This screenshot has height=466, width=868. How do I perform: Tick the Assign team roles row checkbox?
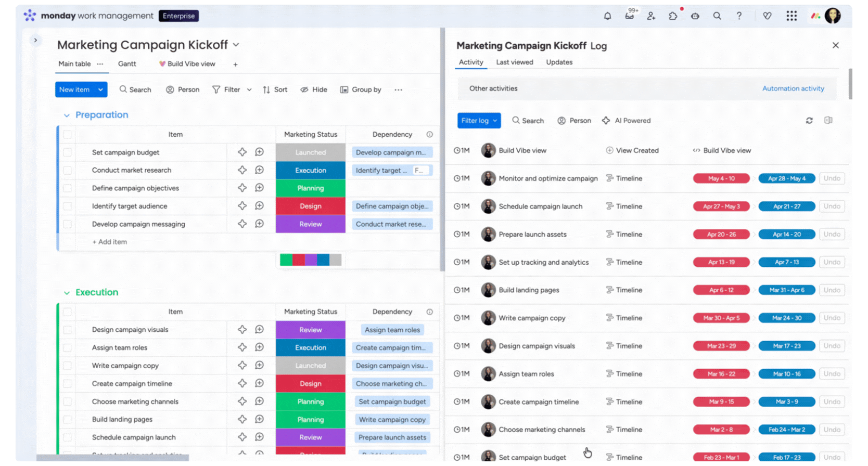tap(68, 347)
